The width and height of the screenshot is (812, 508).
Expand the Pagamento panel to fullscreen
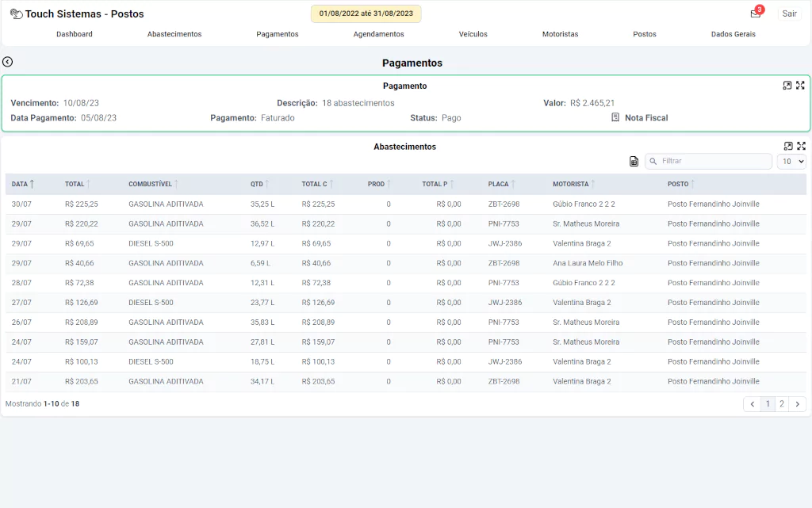click(801, 86)
